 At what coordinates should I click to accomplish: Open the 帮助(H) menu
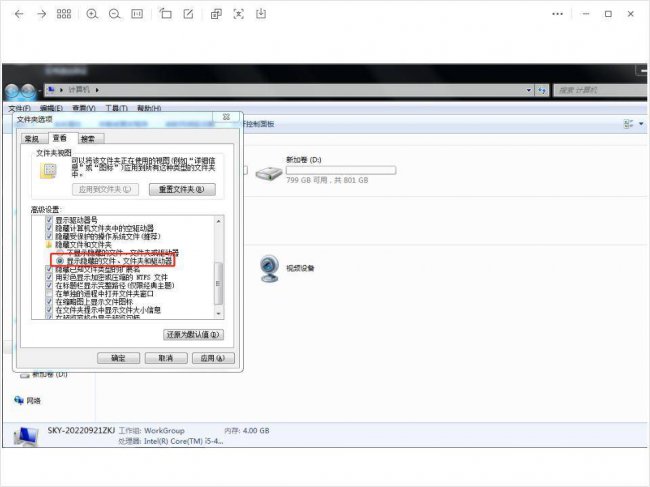(x=149, y=108)
